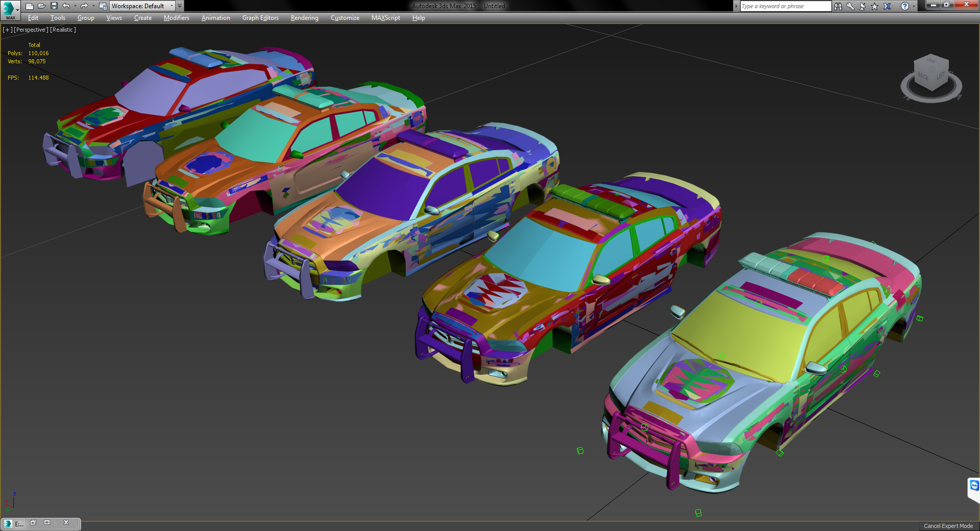Click the key Subscription Center icon
Screen dimensions: 980x531
pyautogui.click(x=850, y=6)
